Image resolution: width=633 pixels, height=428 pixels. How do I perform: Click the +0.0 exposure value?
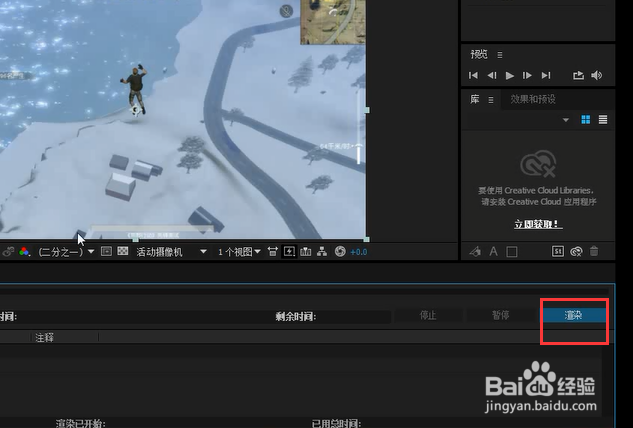point(358,252)
